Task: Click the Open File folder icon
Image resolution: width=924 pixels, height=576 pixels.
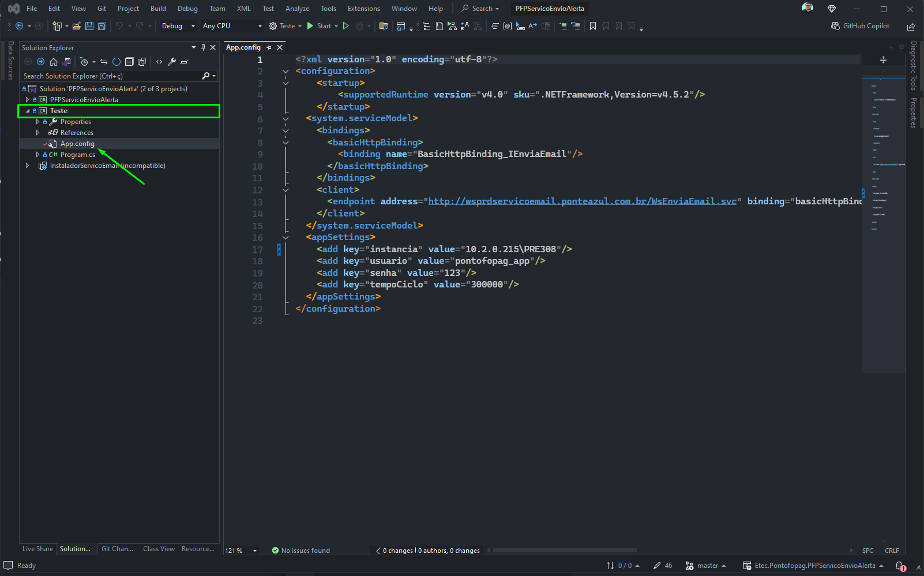Action: [76, 26]
